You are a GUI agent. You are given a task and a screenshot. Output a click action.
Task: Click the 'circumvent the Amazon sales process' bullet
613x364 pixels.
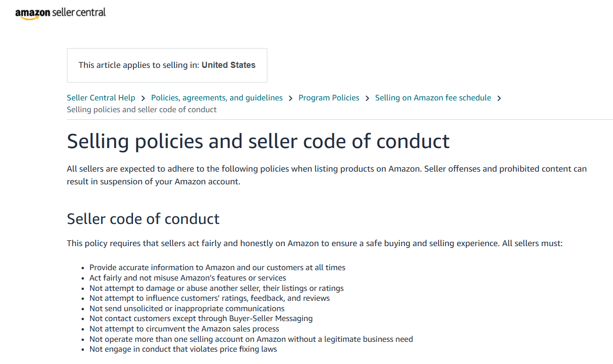[184, 329]
